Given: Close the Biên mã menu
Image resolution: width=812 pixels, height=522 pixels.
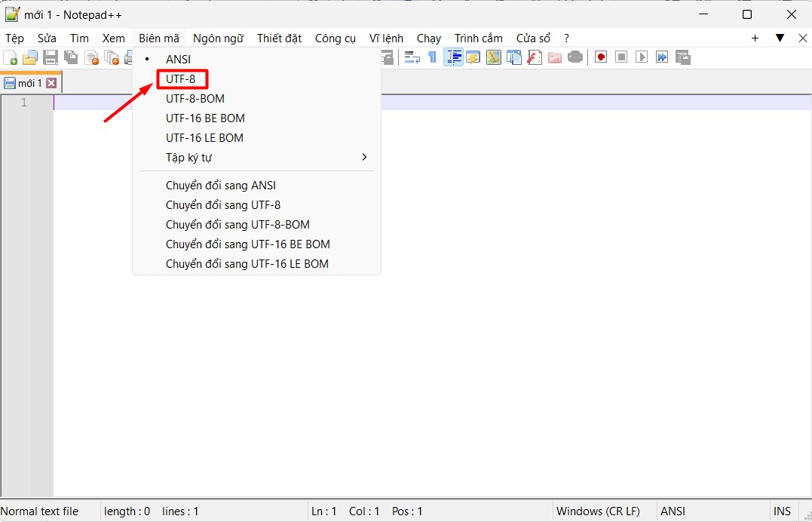Looking at the screenshot, I should click(x=159, y=38).
